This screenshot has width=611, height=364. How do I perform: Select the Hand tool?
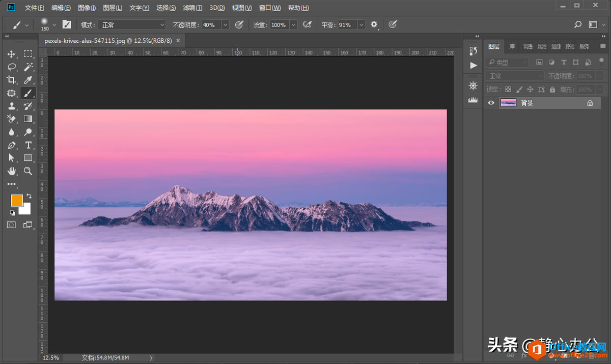click(11, 171)
